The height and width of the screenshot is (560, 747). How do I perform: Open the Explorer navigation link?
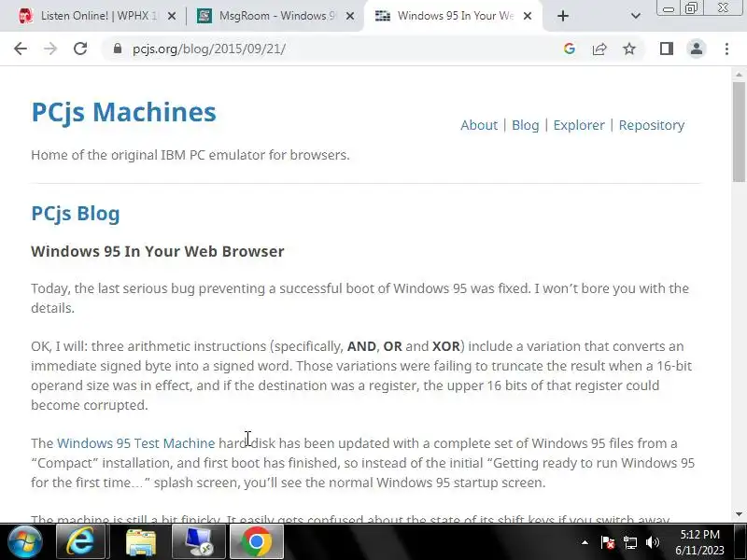(579, 125)
